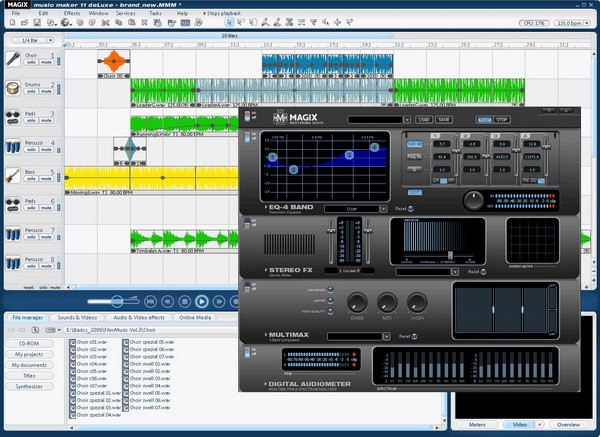Click the up-folder icon in File manager
600x437 pixels.
click(x=35, y=329)
